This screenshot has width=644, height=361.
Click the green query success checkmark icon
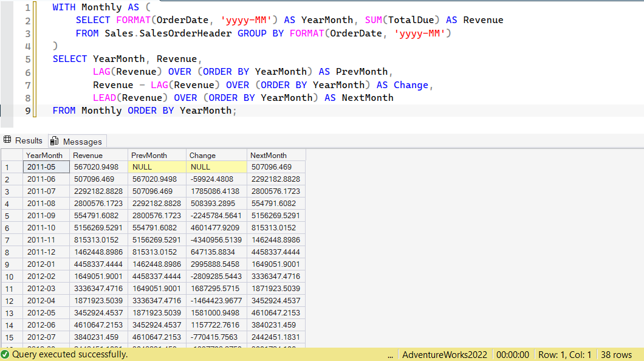pyautogui.click(x=5, y=354)
